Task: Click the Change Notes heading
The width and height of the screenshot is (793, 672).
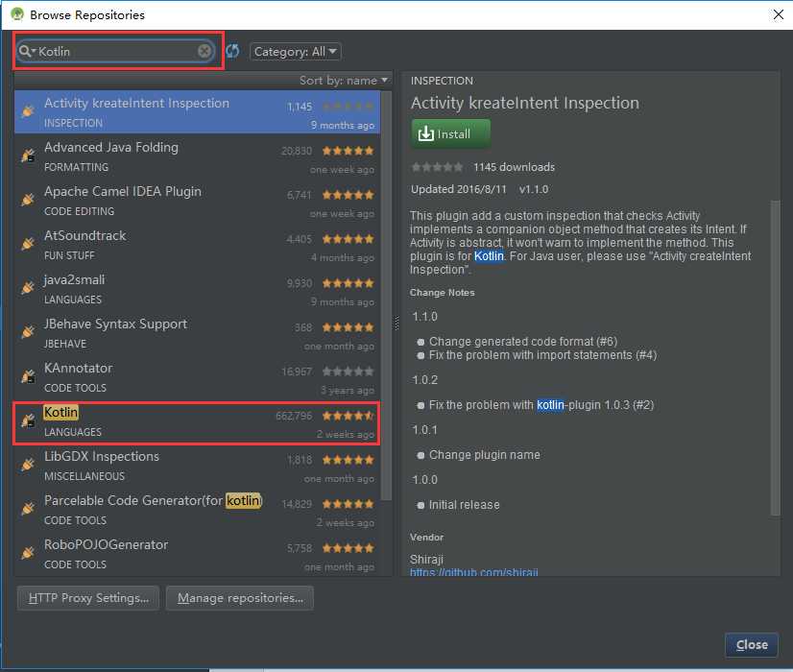Action: (x=442, y=292)
